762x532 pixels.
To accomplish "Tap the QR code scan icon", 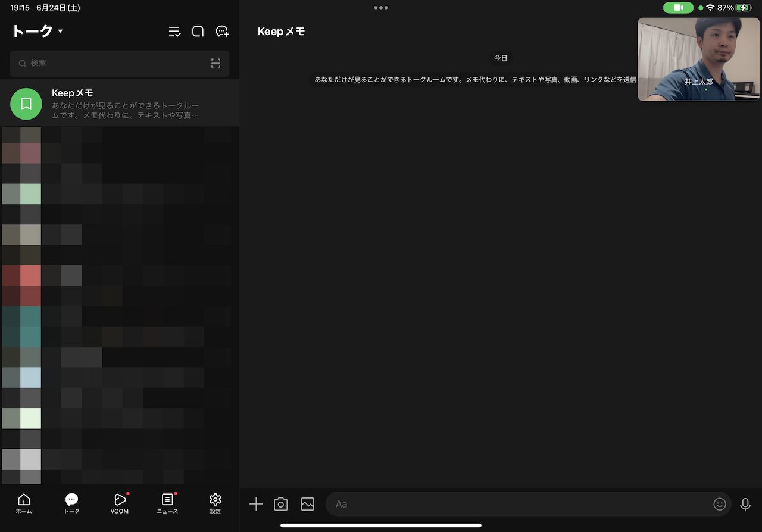I will pos(216,63).
